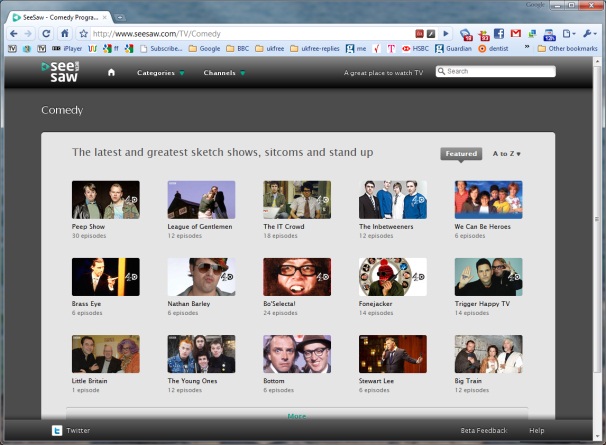Open the Beta Feedback link
This screenshot has width=606, height=445.
(484, 430)
